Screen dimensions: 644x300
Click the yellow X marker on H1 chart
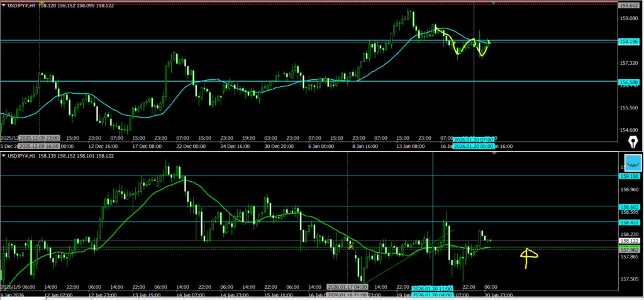coord(351,247)
